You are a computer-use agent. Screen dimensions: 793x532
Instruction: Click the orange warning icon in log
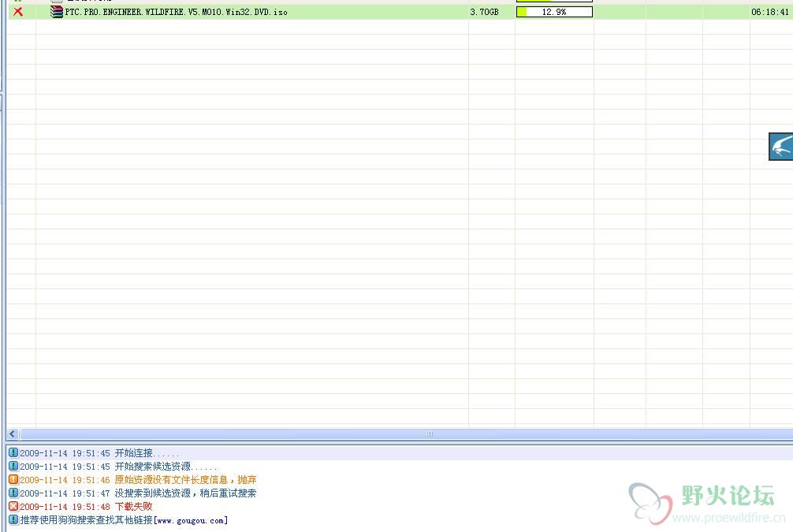(13, 479)
